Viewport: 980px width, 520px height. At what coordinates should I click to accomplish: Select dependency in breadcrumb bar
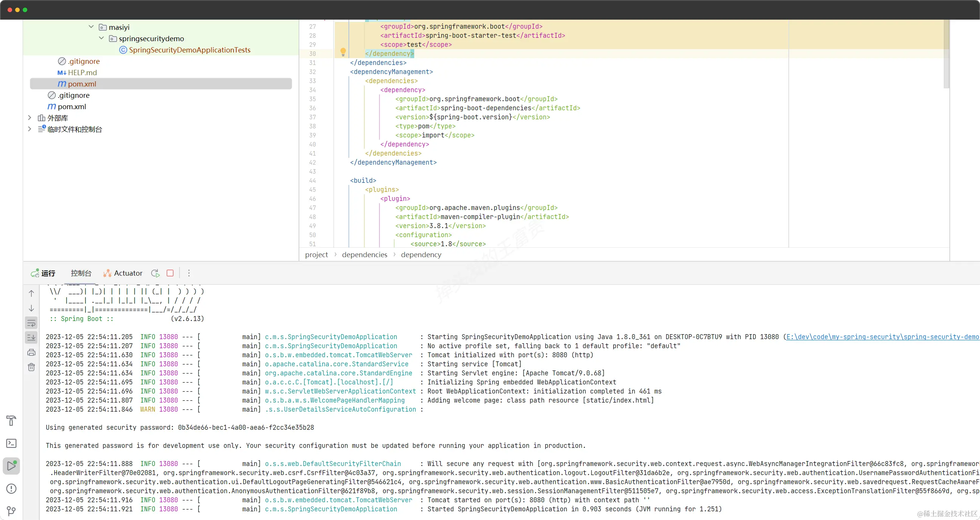(x=421, y=255)
